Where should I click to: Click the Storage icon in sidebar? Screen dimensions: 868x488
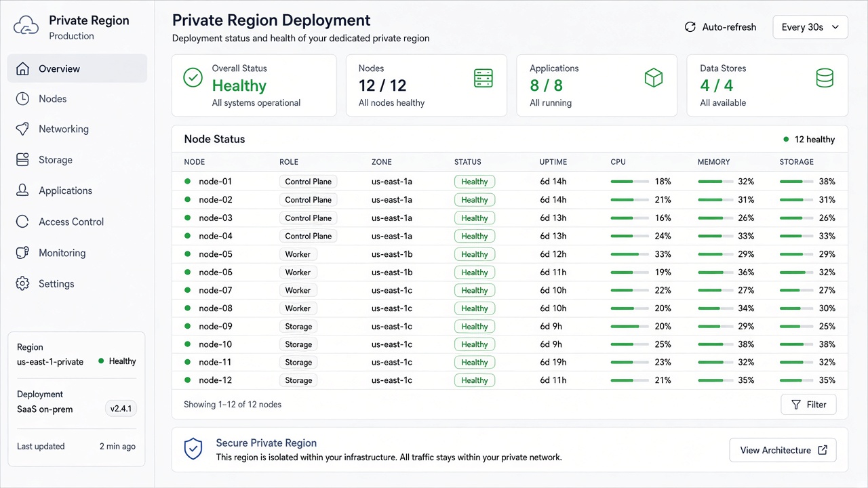coord(22,160)
